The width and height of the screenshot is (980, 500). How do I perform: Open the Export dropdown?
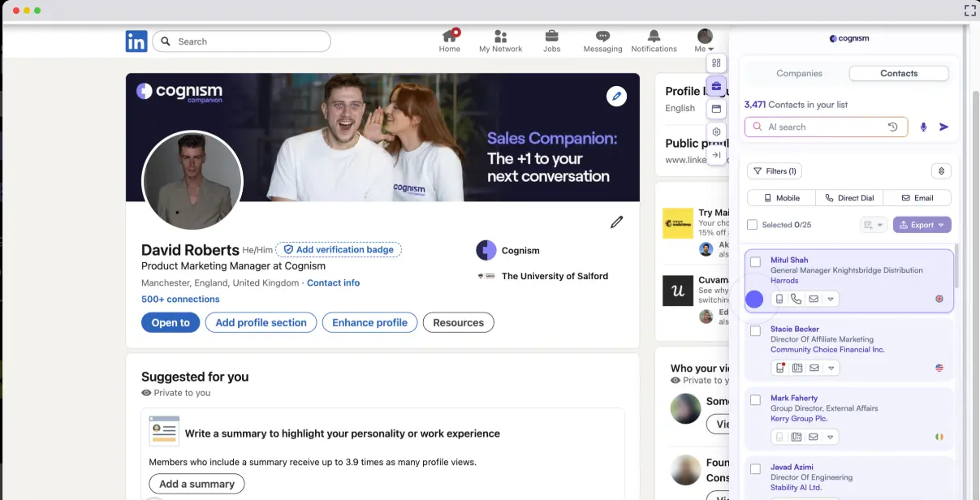pos(922,225)
